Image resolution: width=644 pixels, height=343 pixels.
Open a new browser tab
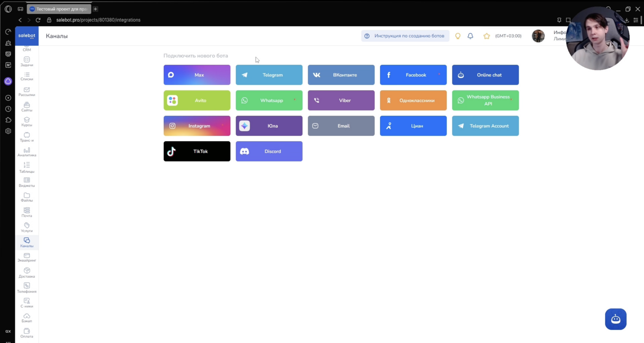(x=95, y=9)
